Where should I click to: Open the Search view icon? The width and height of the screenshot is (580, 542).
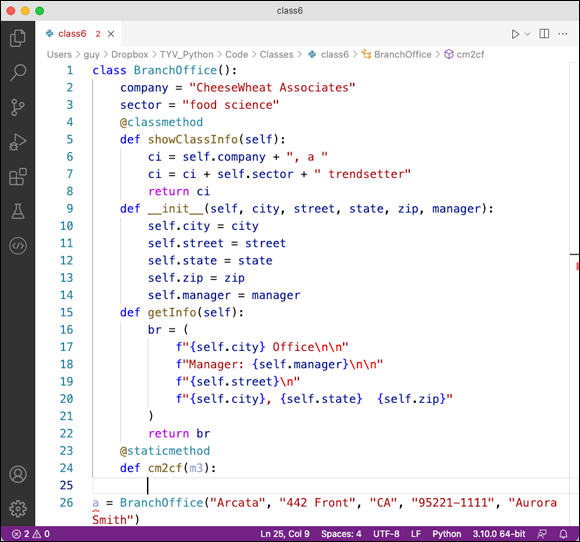pyautogui.click(x=18, y=73)
